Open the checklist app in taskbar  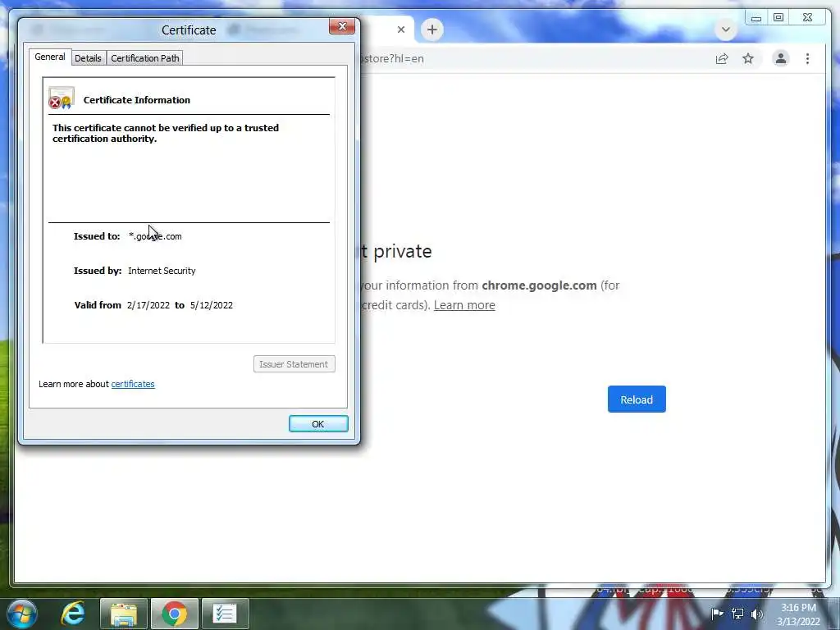click(x=225, y=614)
